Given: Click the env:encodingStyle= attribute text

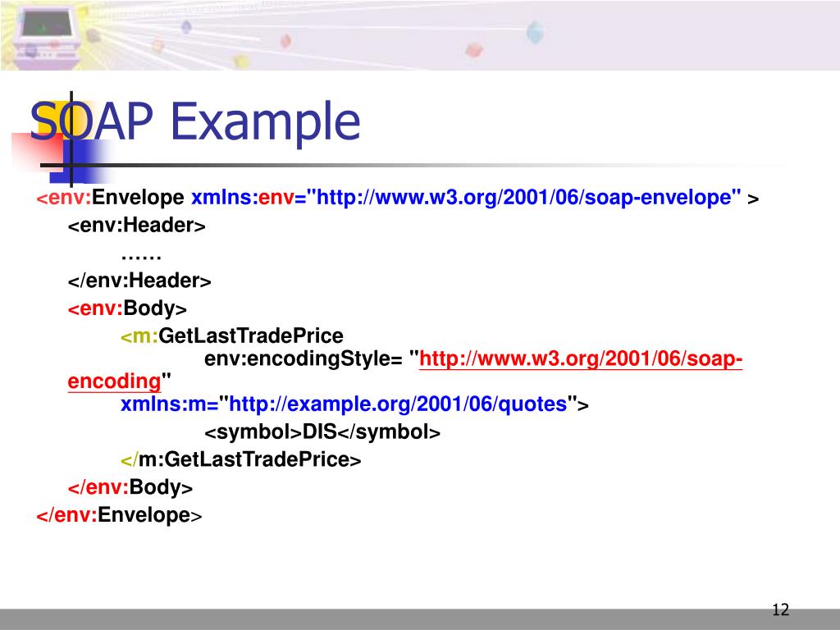Looking at the screenshot, I should 304,359.
